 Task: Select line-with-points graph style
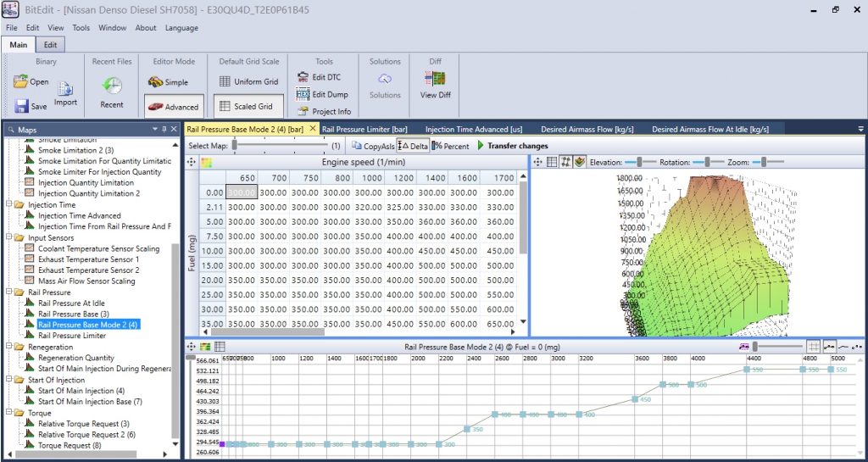tap(829, 347)
